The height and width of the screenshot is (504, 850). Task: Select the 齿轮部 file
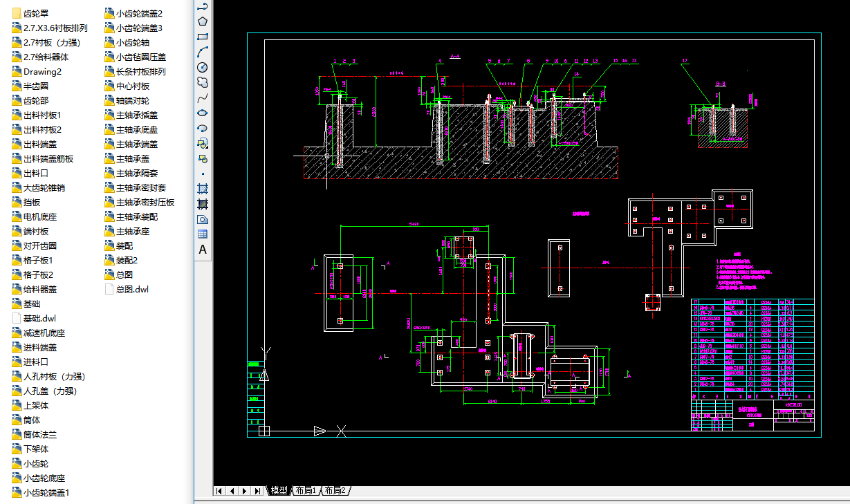(x=30, y=100)
